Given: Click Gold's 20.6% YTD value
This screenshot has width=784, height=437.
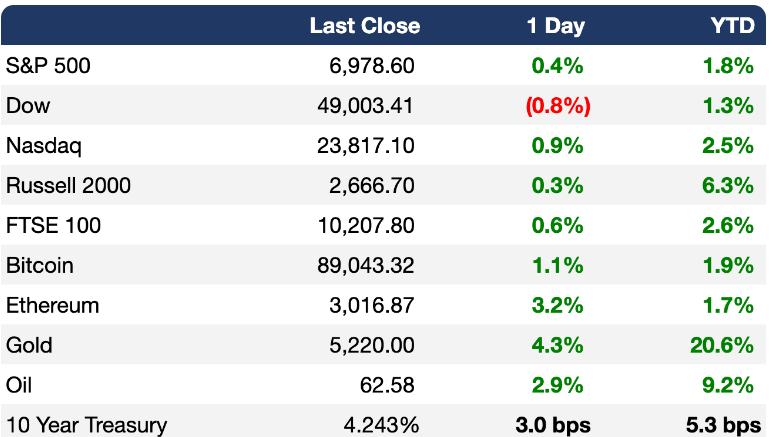Looking at the screenshot, I should pyautogui.click(x=720, y=346).
